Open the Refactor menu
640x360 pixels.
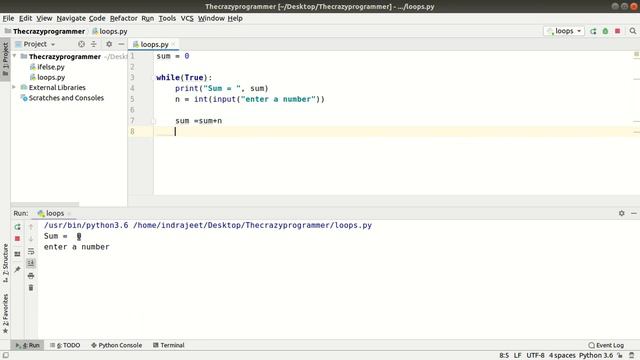(x=124, y=18)
